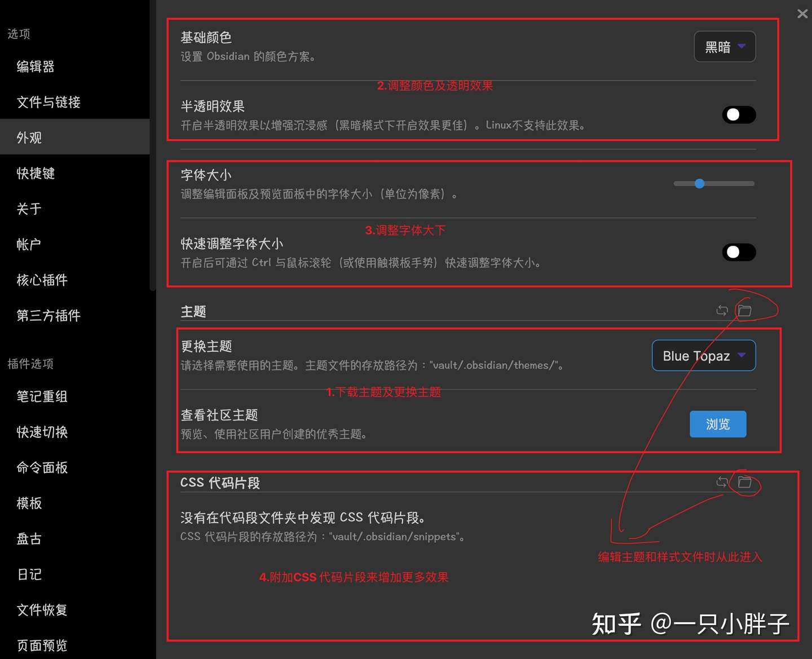Click the 字体大小 setting title
The width and height of the screenshot is (812, 659).
point(206,175)
